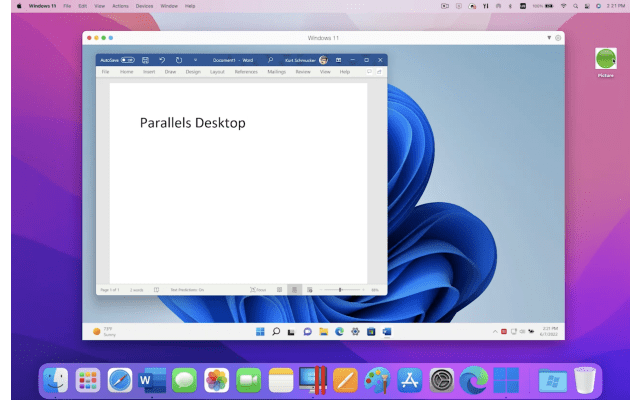Open the Devices menu in the Mac menu bar
This screenshot has height=400, width=640.
(144, 6)
